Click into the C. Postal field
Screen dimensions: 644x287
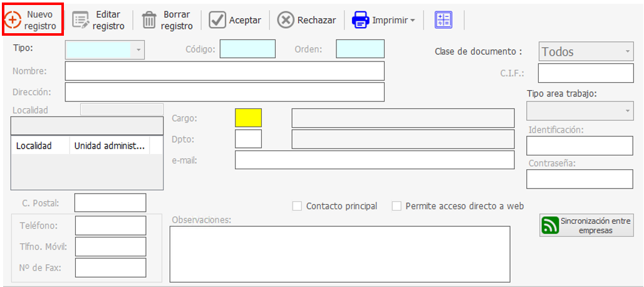pos(110,202)
